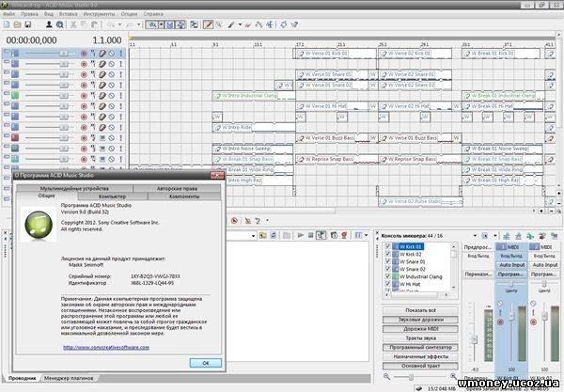Open the FX icon of the green track
Viewport: 564px width, 392px height.
click(x=102, y=96)
